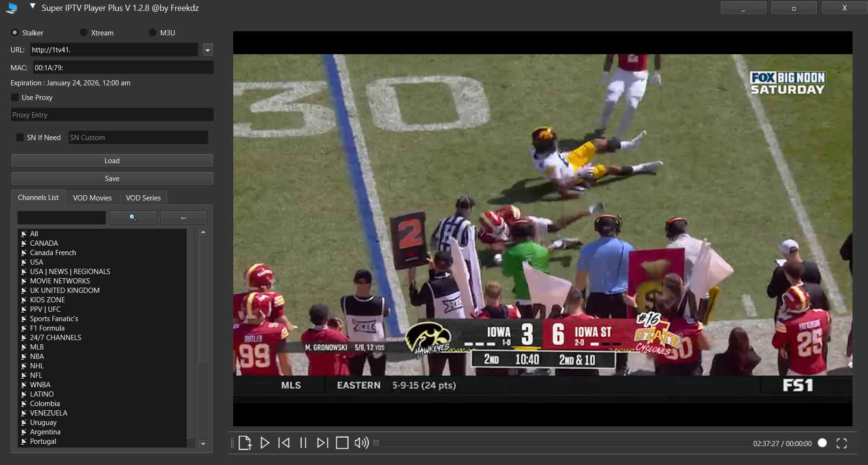Click the MAC address field
868x465 pixels.
123,67
